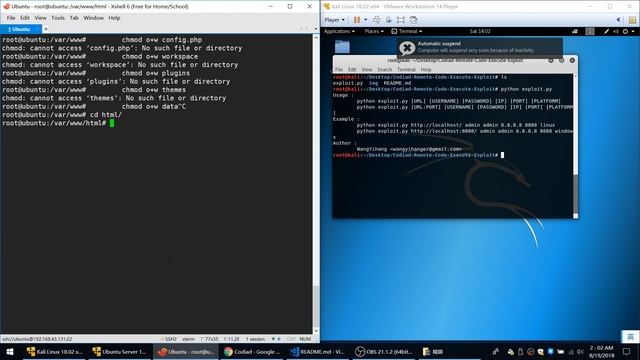Click Windows tray volume icon
Viewport: 640px width, 360px height.
[x=580, y=351]
